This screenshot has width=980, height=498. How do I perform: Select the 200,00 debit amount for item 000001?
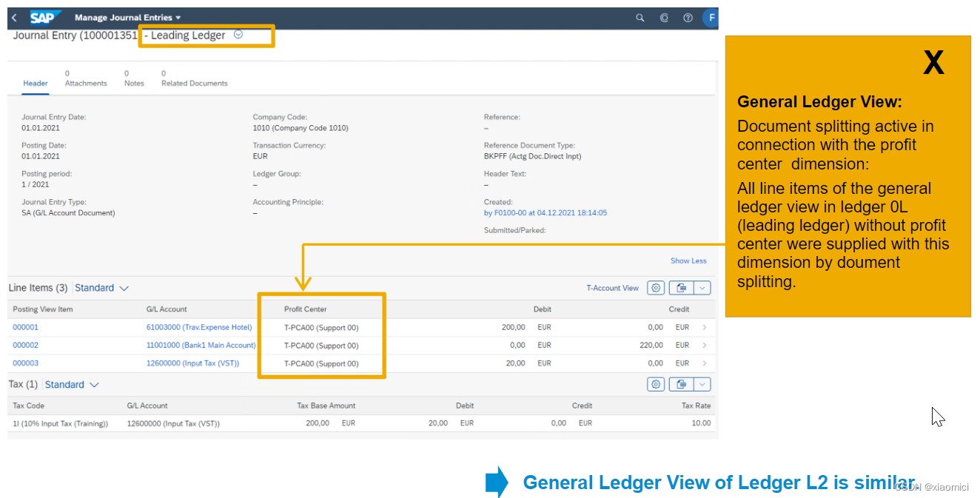click(x=514, y=327)
